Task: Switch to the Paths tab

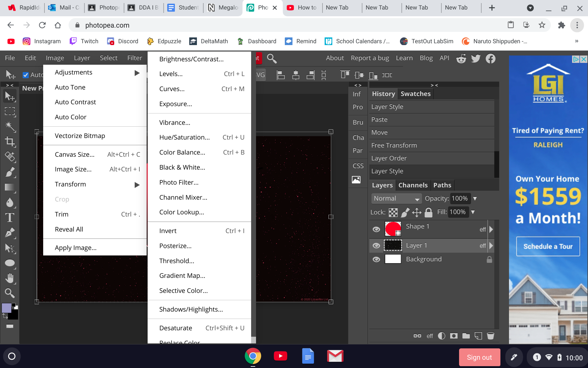Action: [x=442, y=185]
